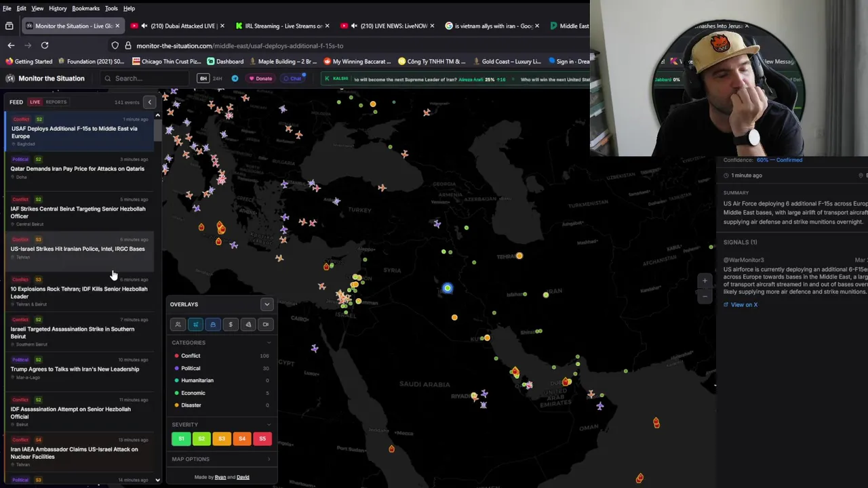Zoom in the map with plus
868x488 pixels.
(x=705, y=281)
